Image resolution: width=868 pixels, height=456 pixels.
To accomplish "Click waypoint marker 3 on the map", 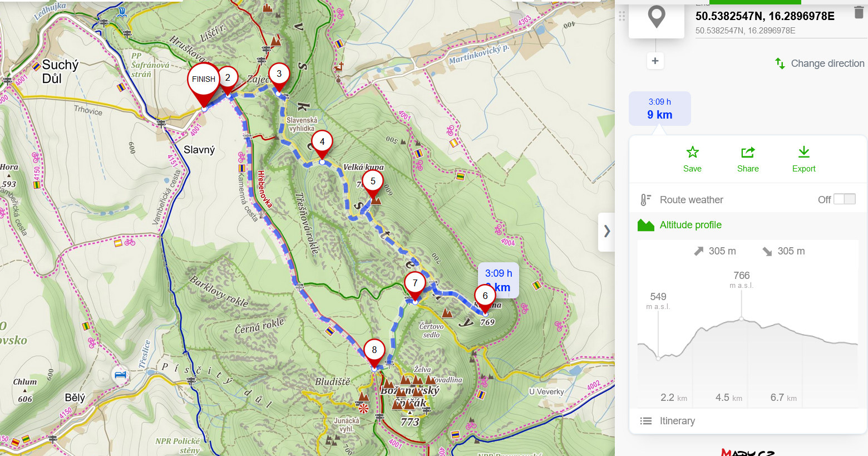I will [x=279, y=74].
